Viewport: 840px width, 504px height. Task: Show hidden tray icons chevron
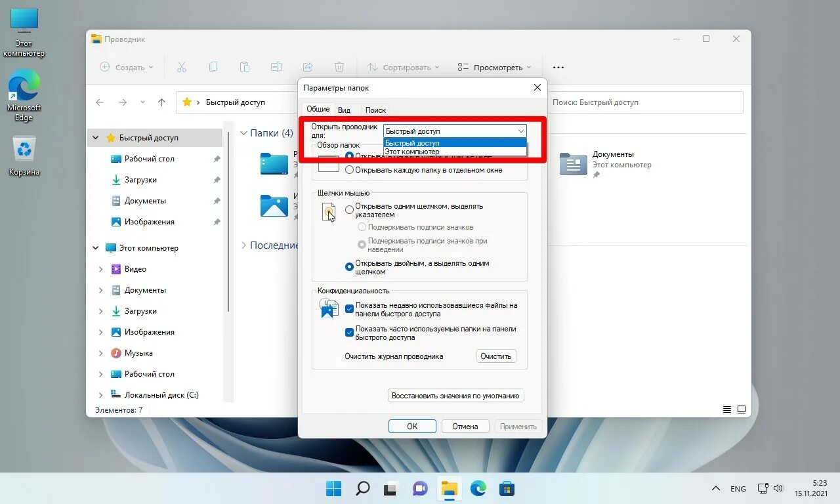coord(716,489)
